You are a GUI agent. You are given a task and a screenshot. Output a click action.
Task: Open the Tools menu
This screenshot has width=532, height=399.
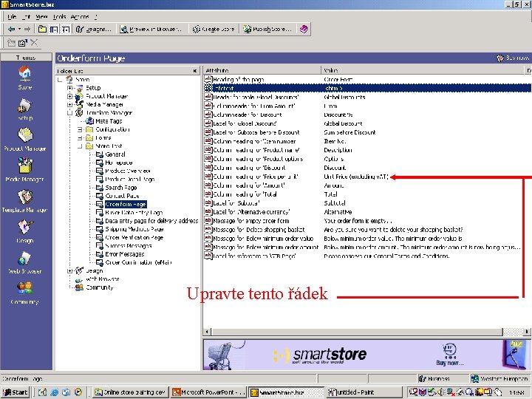59,16
